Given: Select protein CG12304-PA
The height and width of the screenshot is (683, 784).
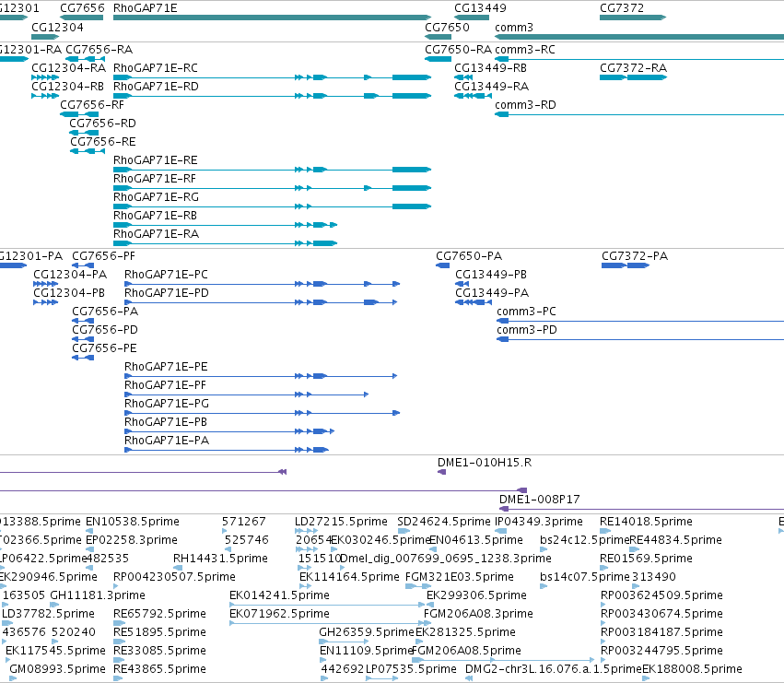Looking at the screenshot, I should coord(45,284).
